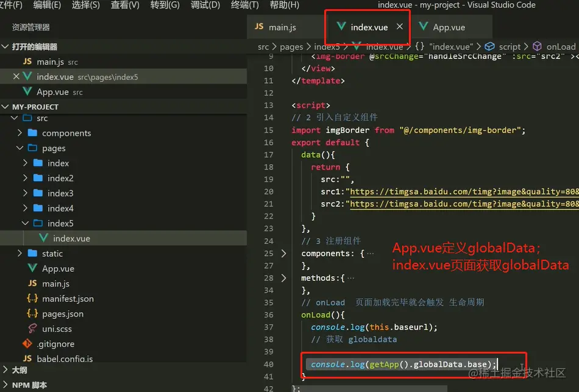
Task: Click the Vue icon on index.vue tab
Action: pyautogui.click(x=341, y=27)
